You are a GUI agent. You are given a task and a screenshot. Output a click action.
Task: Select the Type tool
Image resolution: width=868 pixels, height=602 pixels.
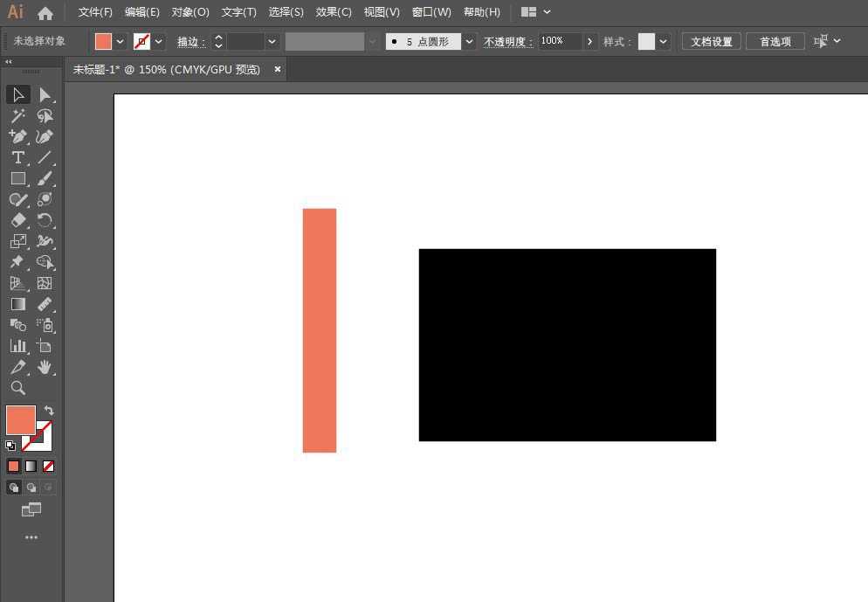click(17, 157)
